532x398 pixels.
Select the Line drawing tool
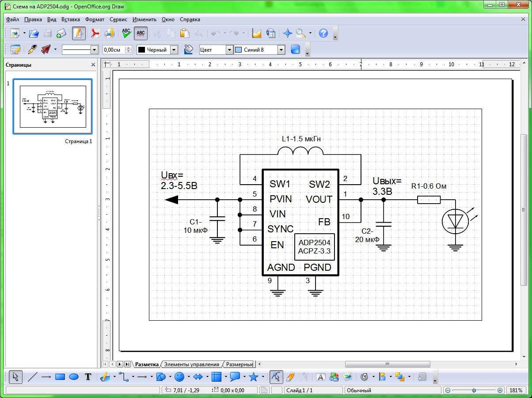coord(32,377)
